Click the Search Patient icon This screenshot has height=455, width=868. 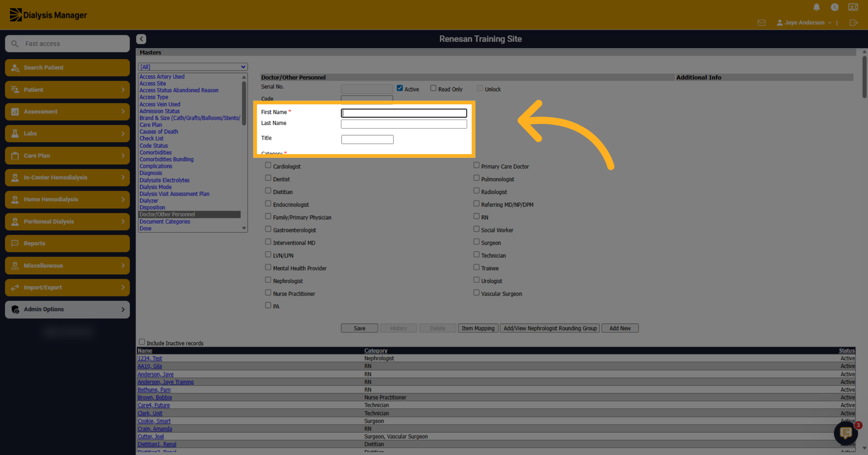15,68
